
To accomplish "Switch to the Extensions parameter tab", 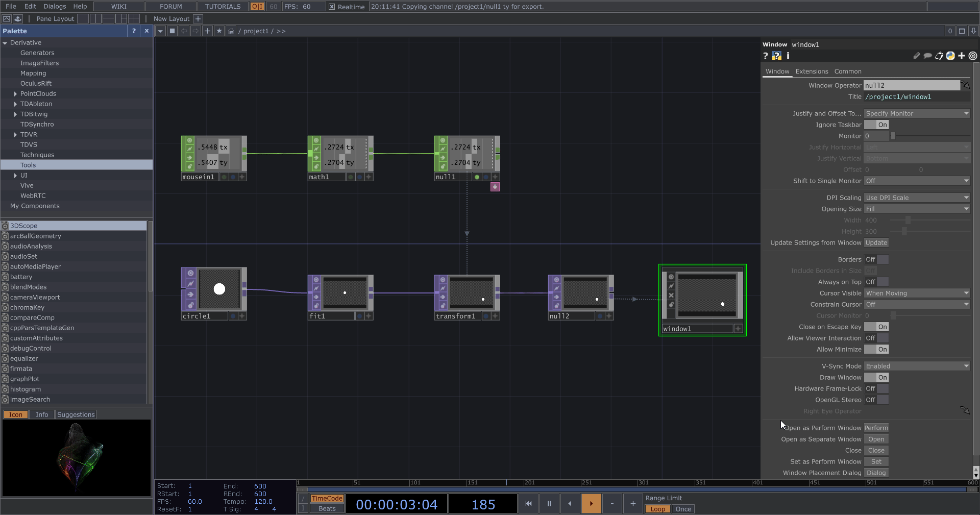I will tap(811, 71).
